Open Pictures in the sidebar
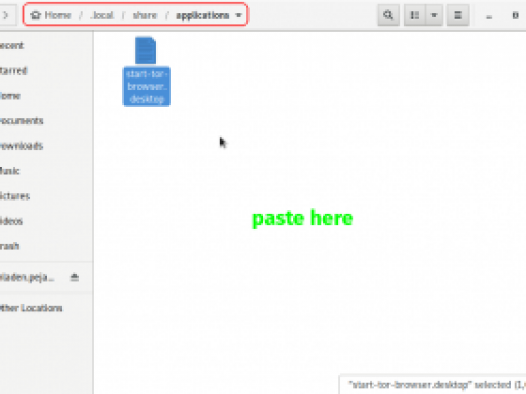This screenshot has width=526, height=394. pyautogui.click(x=15, y=196)
